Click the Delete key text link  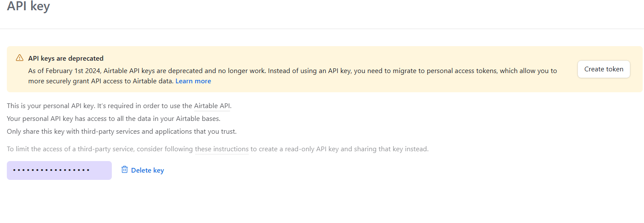click(x=147, y=170)
